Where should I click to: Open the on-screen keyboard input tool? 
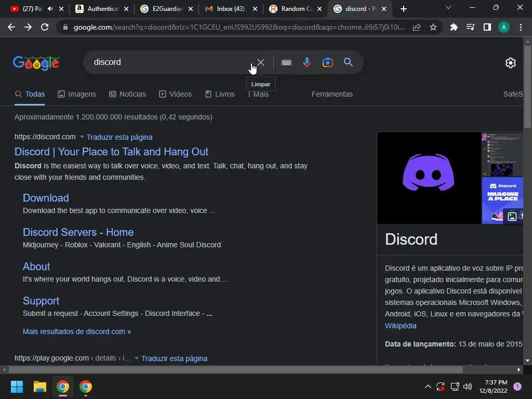[x=286, y=62]
